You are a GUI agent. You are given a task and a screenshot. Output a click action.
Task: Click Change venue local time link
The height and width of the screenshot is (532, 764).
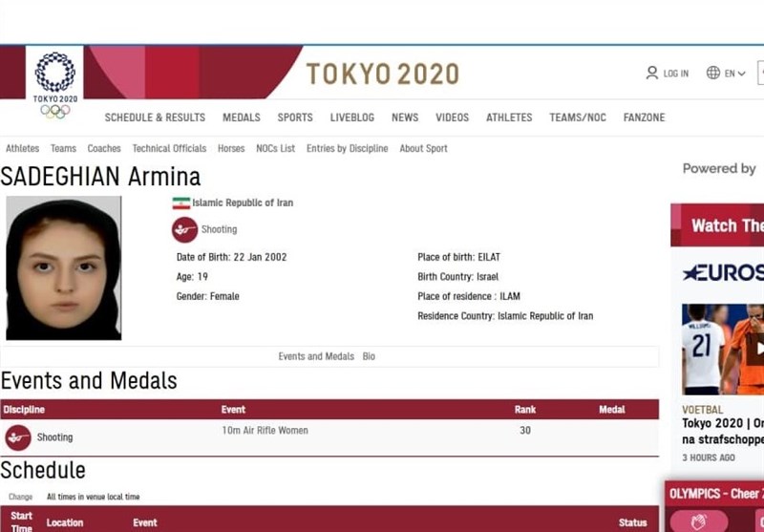pos(20,497)
